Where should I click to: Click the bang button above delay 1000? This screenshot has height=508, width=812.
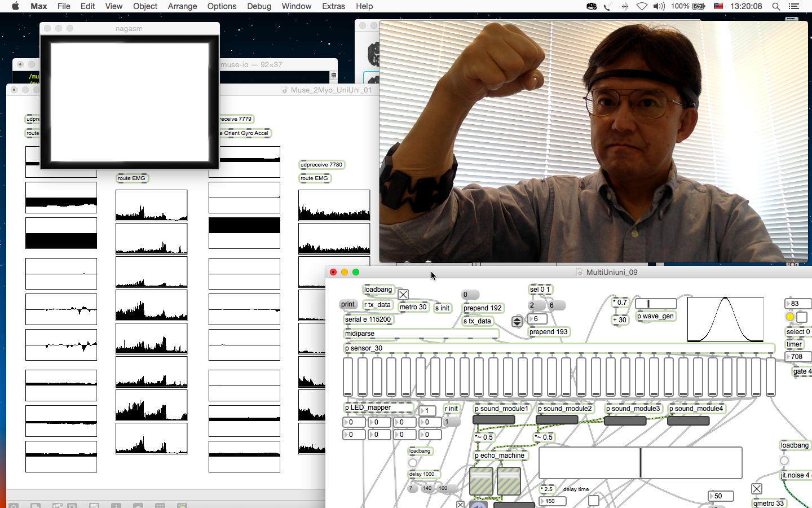(413, 463)
